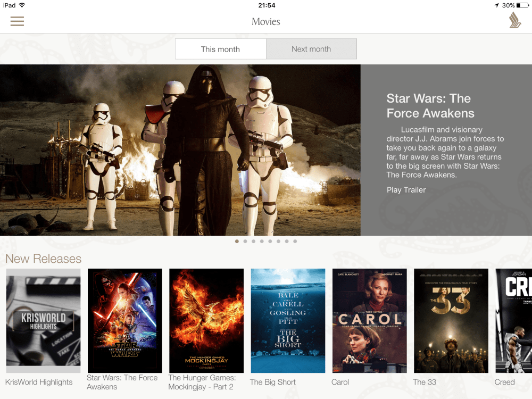The height and width of the screenshot is (399, 532).
Task: Open the Carol movie poster
Action: (369, 320)
